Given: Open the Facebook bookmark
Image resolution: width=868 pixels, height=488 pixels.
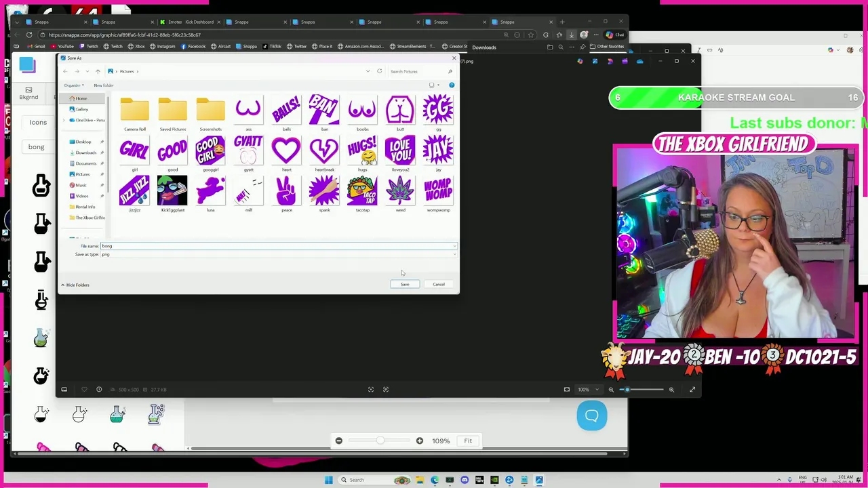Looking at the screenshot, I should [193, 47].
